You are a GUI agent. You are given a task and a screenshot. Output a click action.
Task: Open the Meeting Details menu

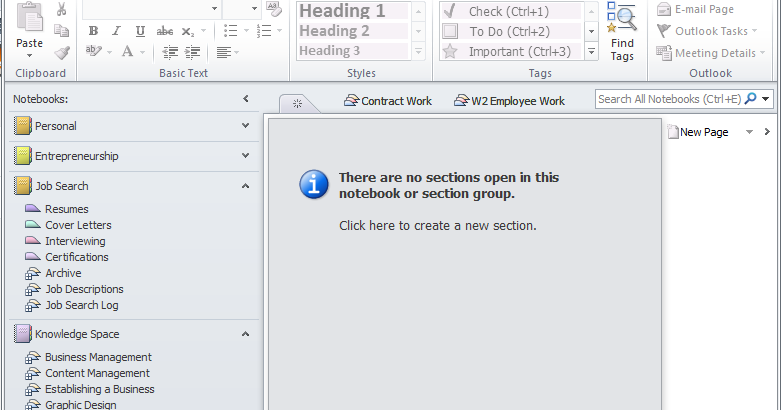point(711,53)
